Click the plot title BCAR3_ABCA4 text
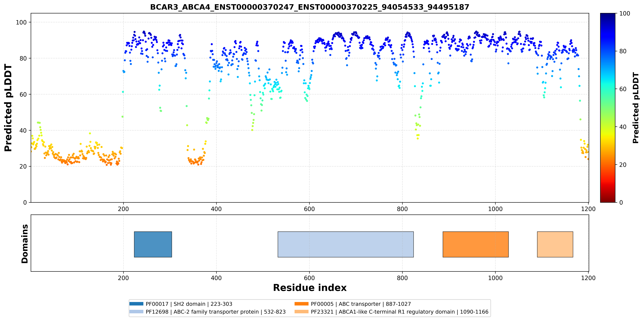The height and width of the screenshot is (321, 644). tap(310, 7)
